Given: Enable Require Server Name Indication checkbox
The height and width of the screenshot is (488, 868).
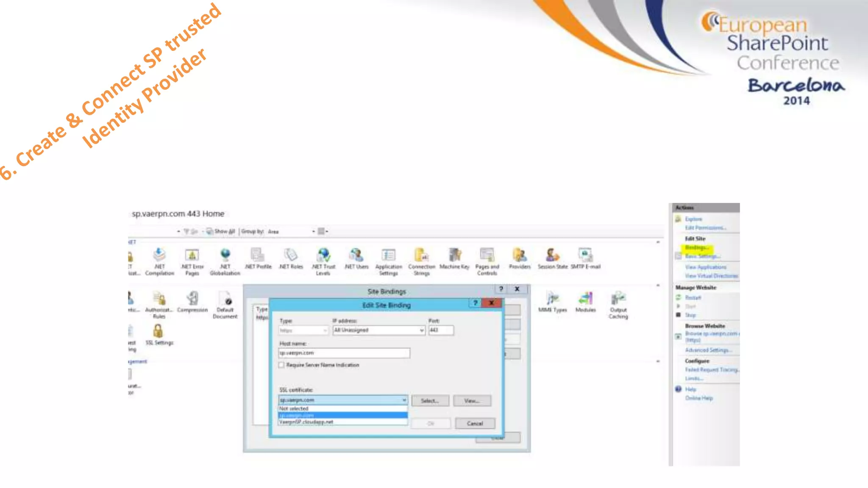Looking at the screenshot, I should tap(281, 365).
